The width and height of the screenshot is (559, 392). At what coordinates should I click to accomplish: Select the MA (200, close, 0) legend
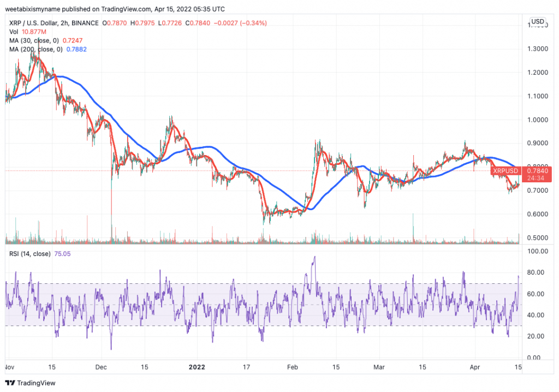click(x=35, y=49)
